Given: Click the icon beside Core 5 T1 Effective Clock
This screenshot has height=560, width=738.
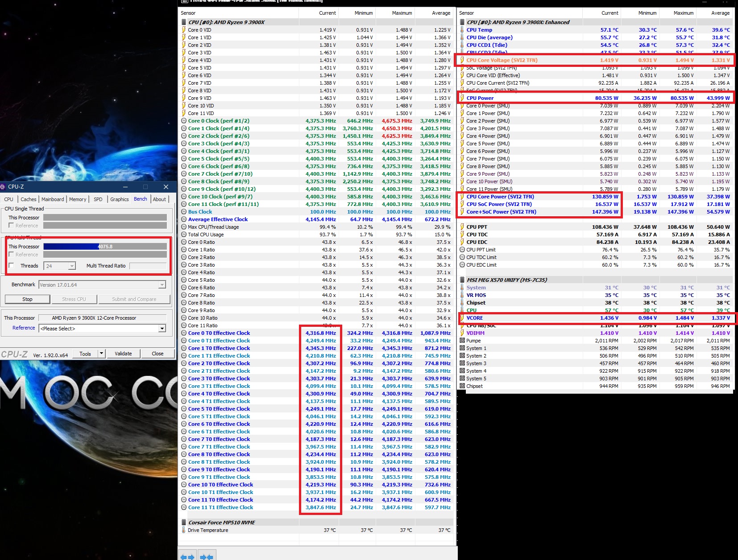Looking at the screenshot, I should (184, 416).
